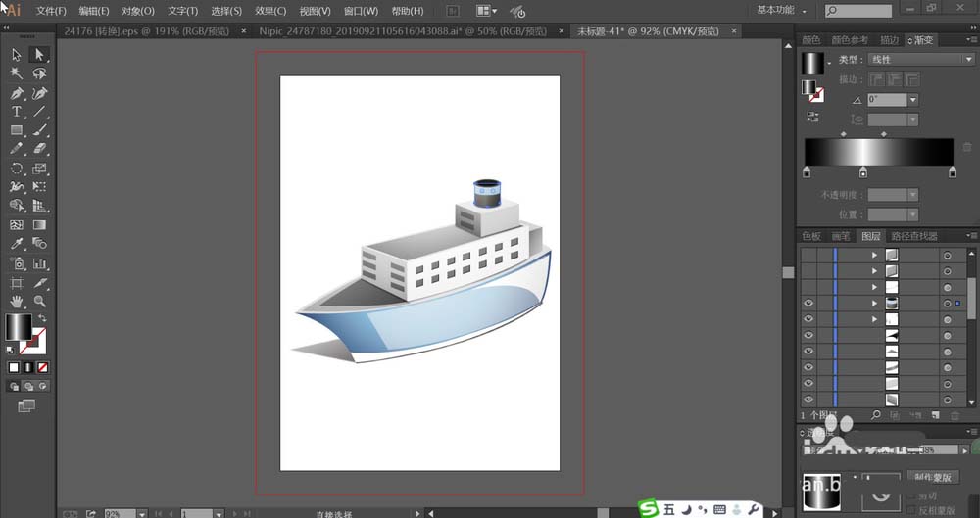This screenshot has width=980, height=518.
Task: Select the Gradient tool in toolbox
Action: (x=39, y=225)
